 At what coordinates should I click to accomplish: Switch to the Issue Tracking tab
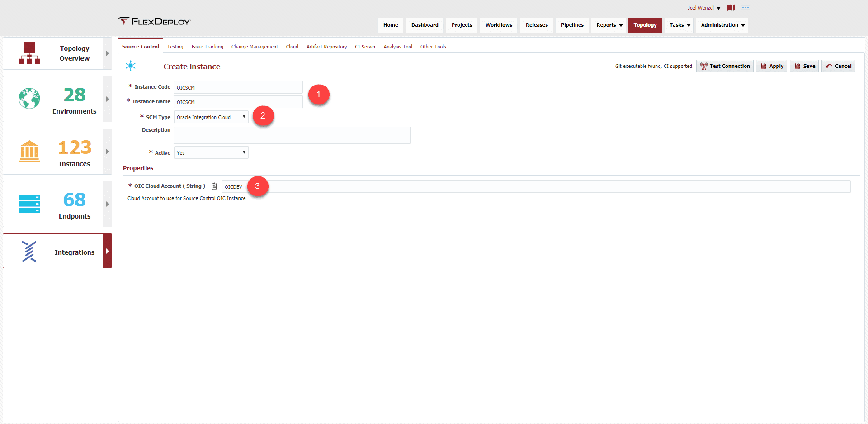(x=207, y=47)
